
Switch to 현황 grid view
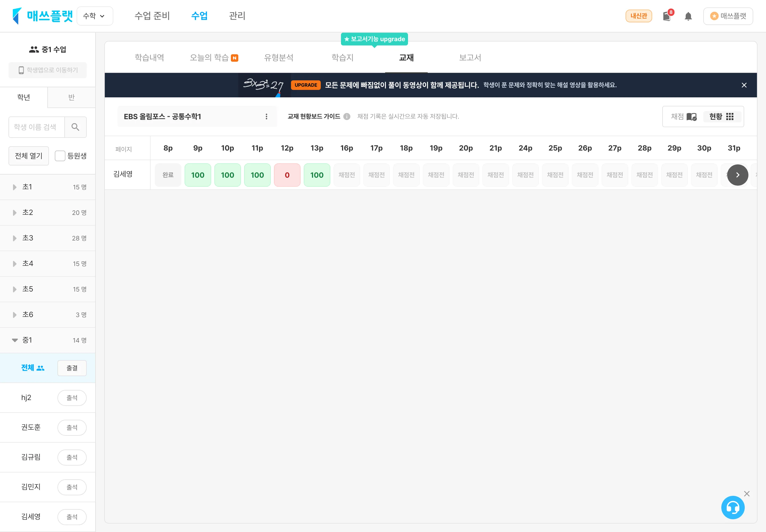tap(722, 116)
